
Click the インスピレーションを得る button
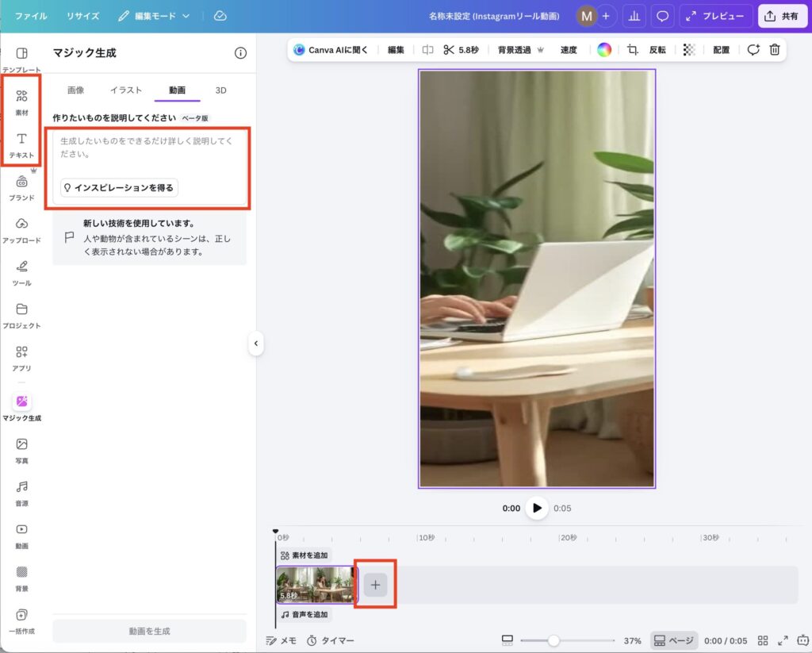[117, 187]
